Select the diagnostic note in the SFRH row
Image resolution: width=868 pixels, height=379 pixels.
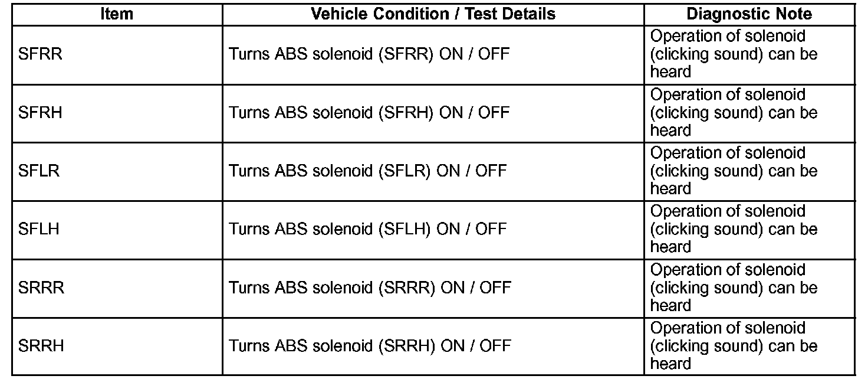click(734, 113)
